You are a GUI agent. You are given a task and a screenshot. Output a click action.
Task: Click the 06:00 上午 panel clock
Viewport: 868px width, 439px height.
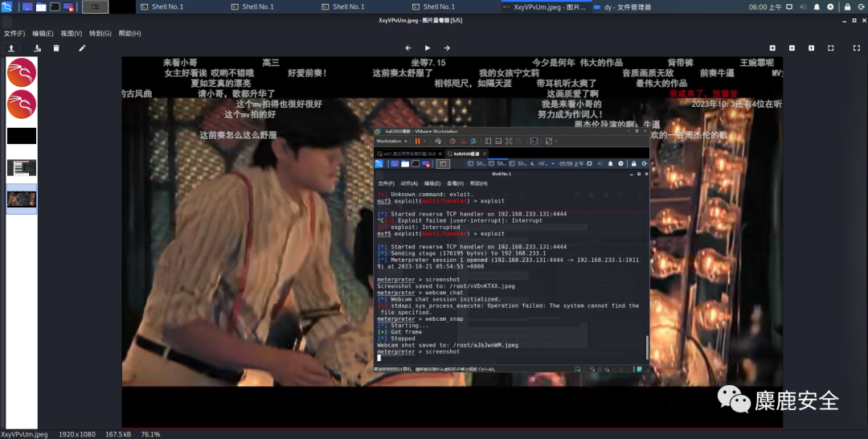click(765, 6)
